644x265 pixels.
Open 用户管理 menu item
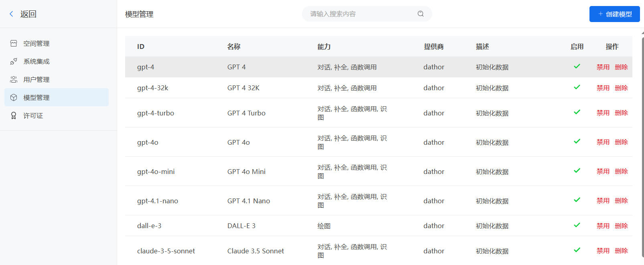[36, 79]
